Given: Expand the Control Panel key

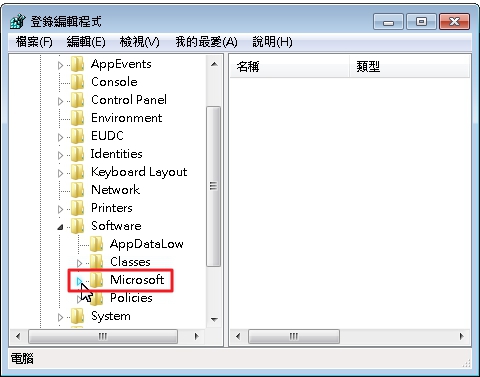Looking at the screenshot, I should (x=60, y=101).
